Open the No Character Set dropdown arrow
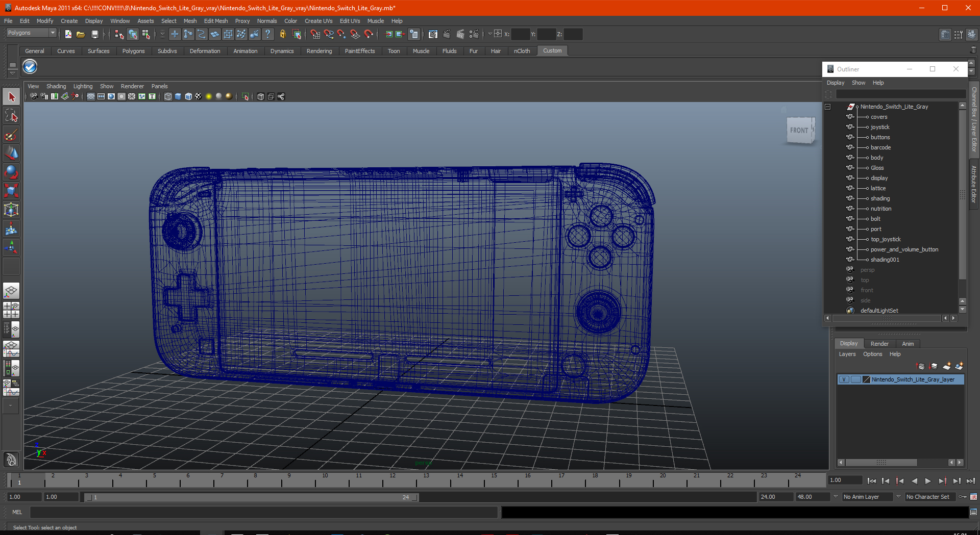Viewport: 980px width, 535px height. pyautogui.click(x=898, y=496)
